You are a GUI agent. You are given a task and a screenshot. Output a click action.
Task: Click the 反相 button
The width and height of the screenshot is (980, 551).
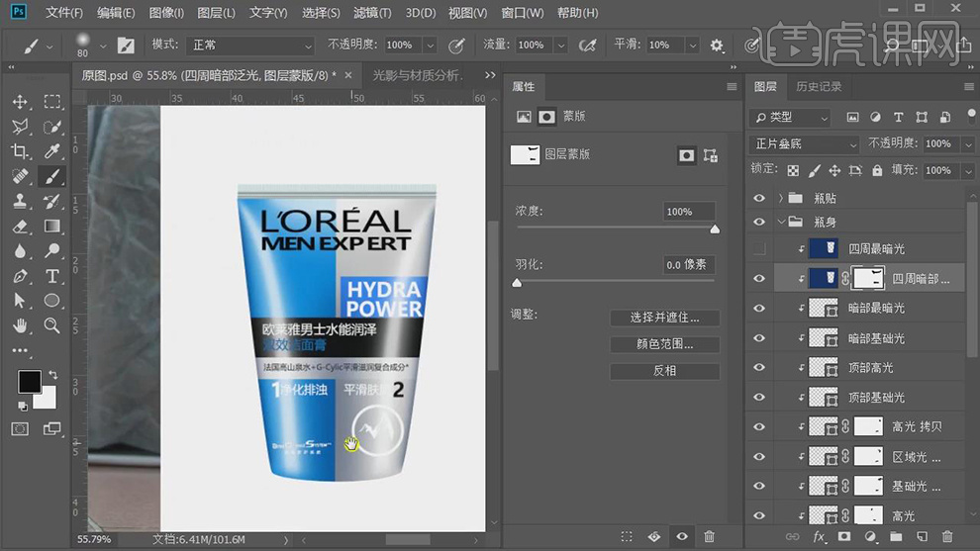point(664,371)
